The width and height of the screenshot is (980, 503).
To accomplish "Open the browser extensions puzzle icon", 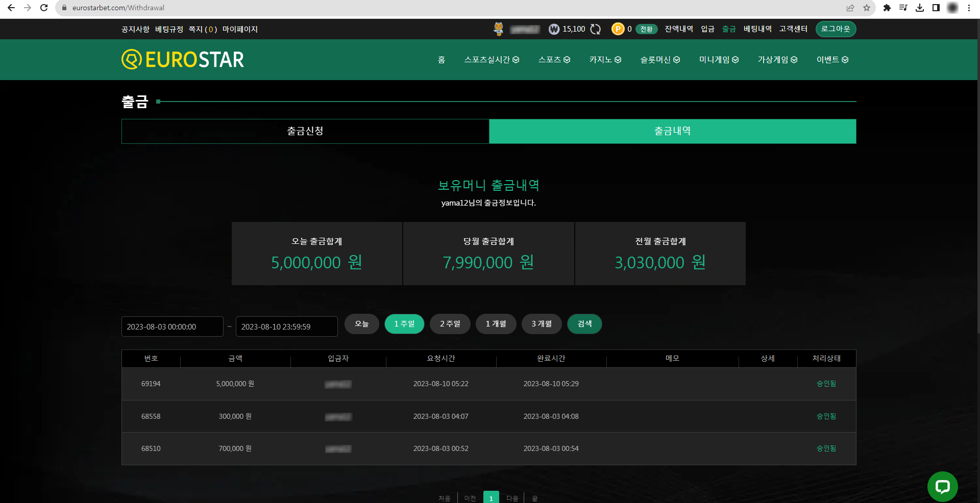I will [887, 8].
